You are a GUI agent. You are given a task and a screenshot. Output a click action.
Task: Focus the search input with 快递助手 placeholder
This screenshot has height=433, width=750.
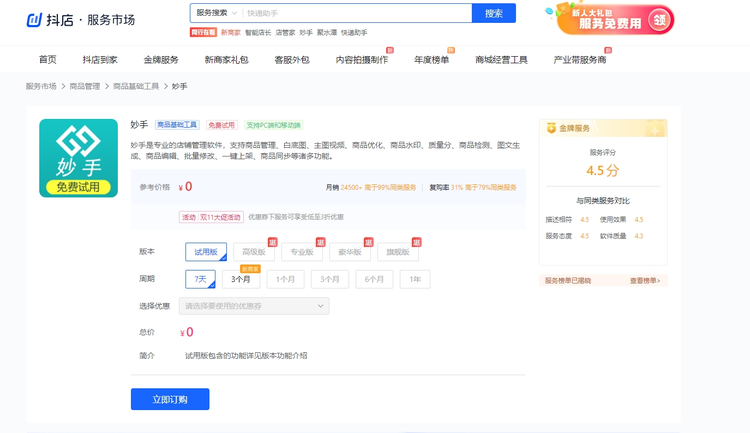[x=357, y=13]
